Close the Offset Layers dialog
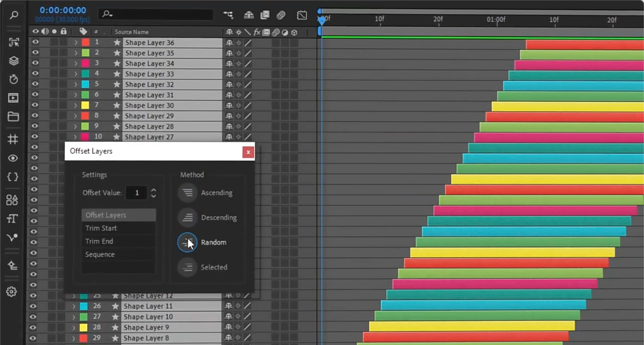644x345 pixels. click(x=248, y=152)
